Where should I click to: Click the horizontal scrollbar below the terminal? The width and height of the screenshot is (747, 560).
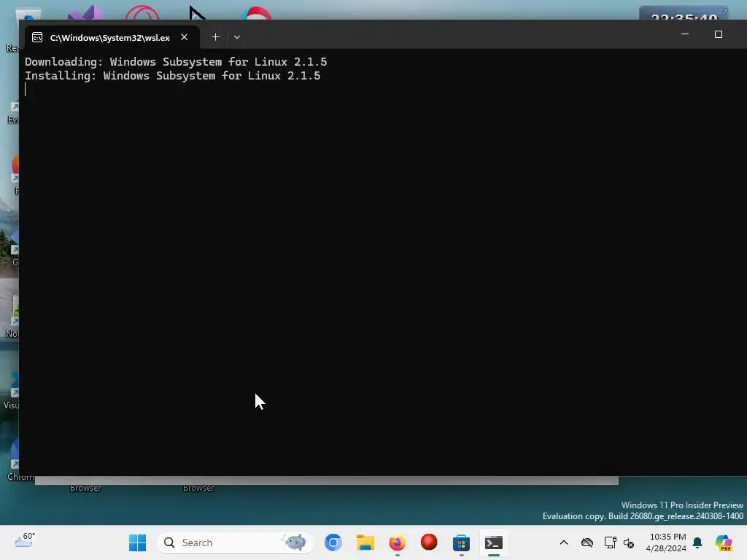(327, 481)
